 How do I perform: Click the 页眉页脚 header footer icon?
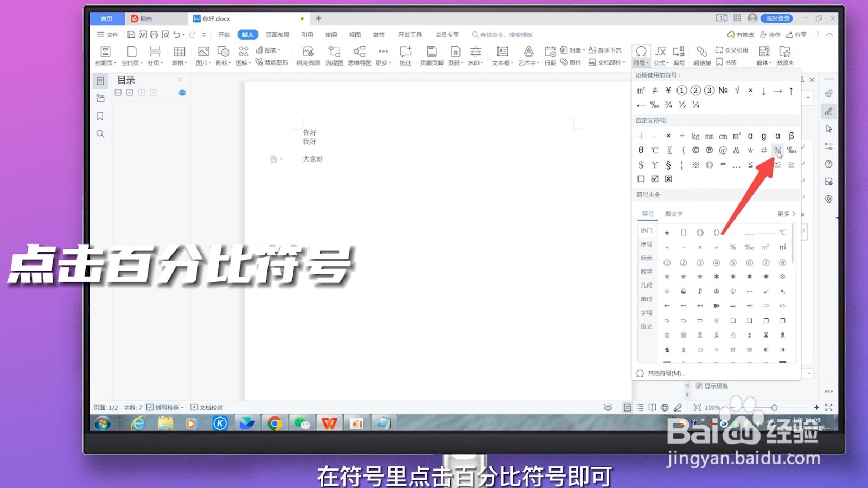432,55
